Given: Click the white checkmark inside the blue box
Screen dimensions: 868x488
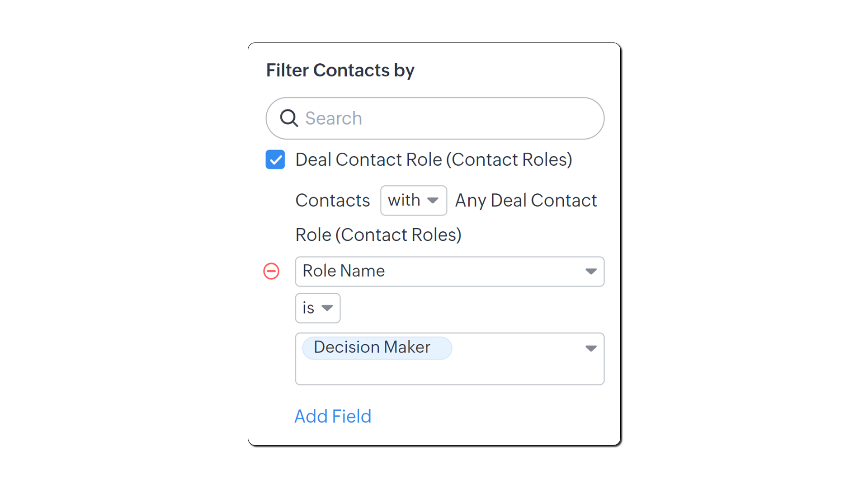Looking at the screenshot, I should point(275,160).
